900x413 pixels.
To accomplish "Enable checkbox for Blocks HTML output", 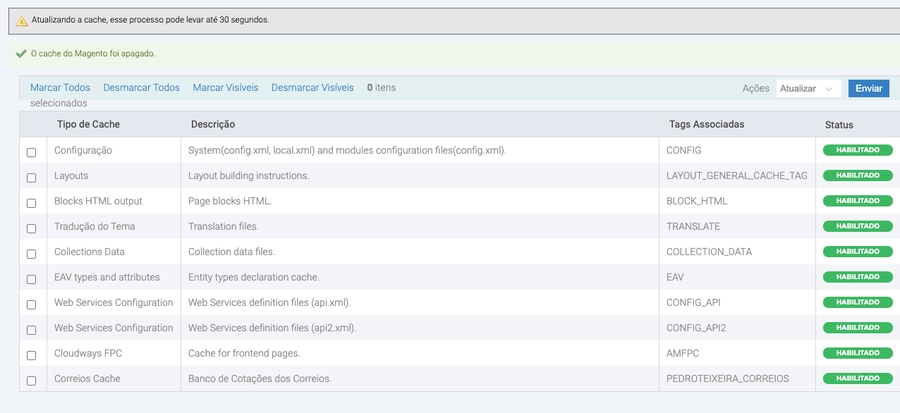I will pos(31,202).
